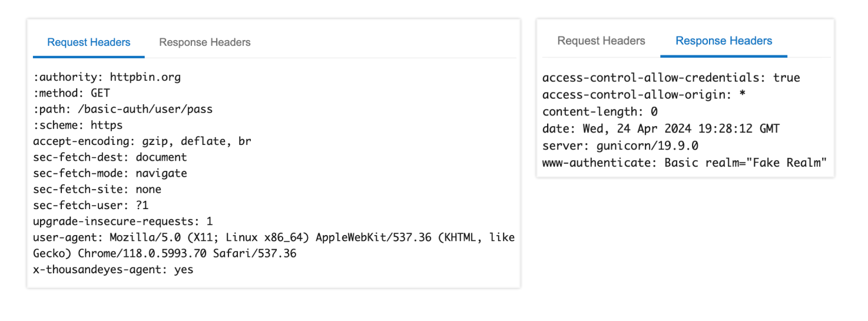Select the :method GET header line
This screenshot has height=321, width=868.
(71, 93)
